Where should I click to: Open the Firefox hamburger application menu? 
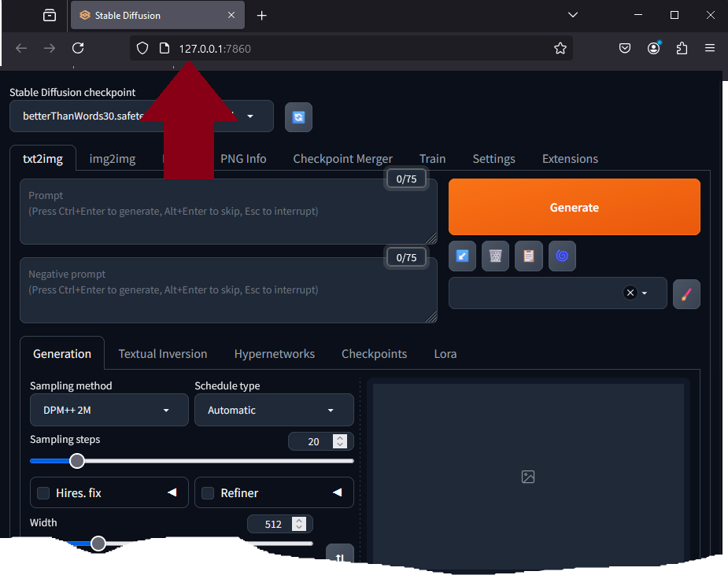(709, 48)
